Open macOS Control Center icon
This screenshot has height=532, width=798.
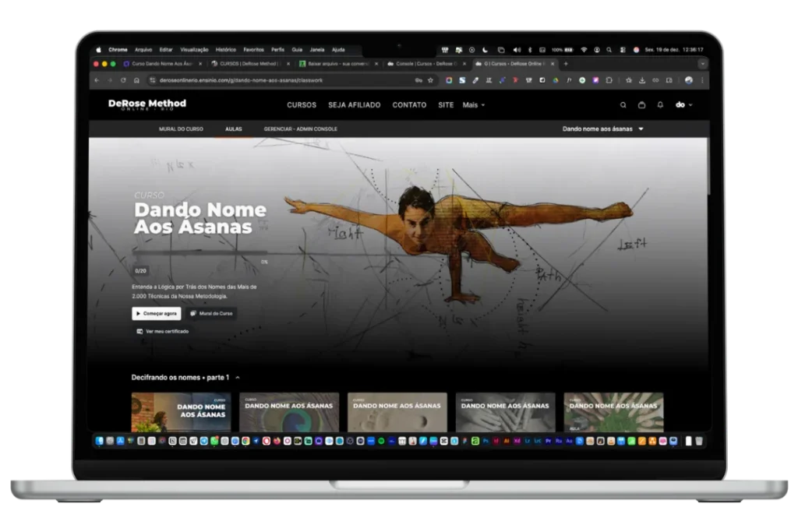[623, 50]
